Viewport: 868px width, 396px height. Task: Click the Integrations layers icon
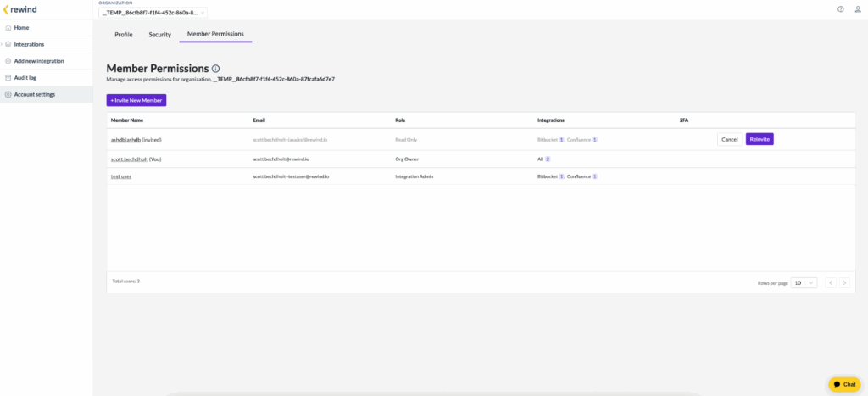click(8, 44)
